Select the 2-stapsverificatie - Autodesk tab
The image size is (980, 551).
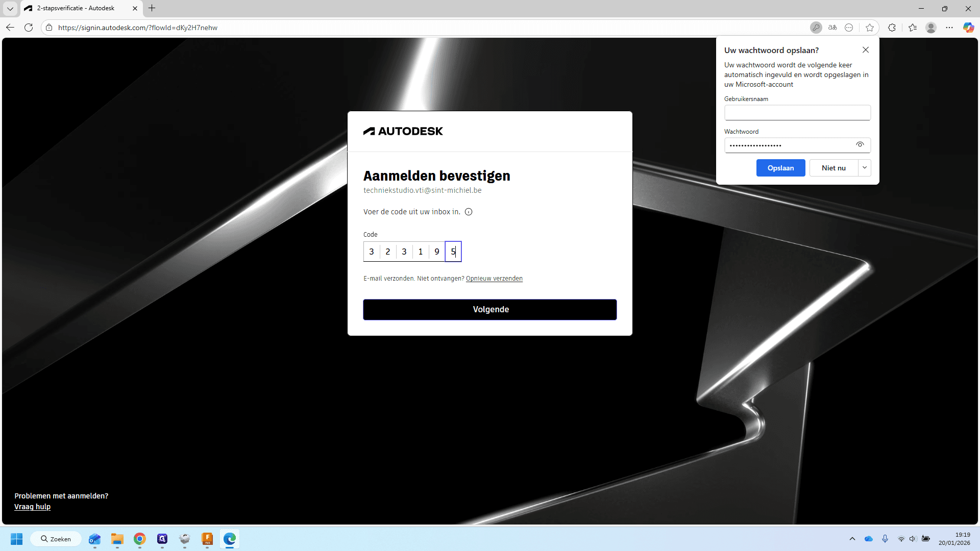(x=82, y=8)
